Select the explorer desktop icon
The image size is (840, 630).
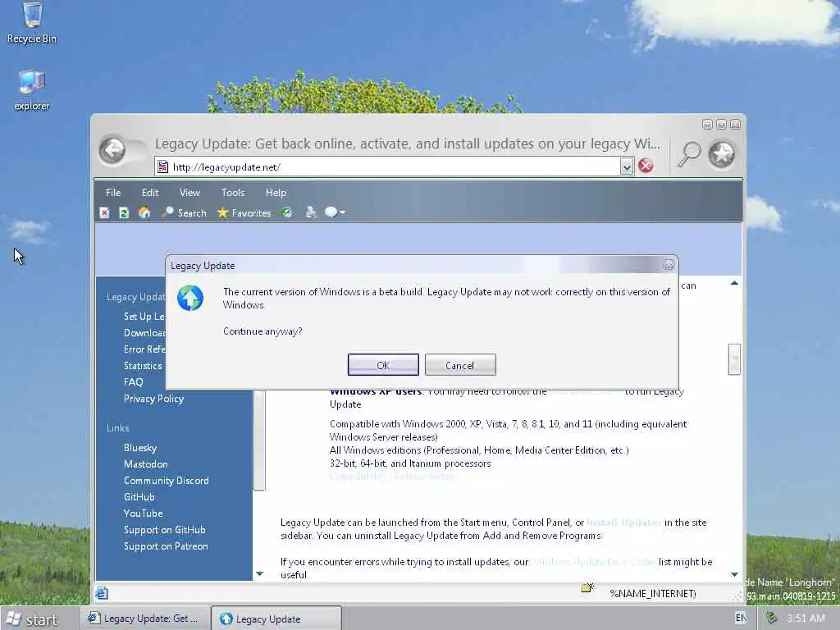32,90
